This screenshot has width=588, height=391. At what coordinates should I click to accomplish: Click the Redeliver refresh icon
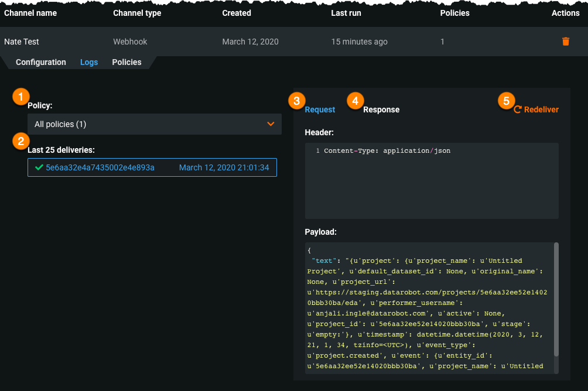click(x=517, y=109)
